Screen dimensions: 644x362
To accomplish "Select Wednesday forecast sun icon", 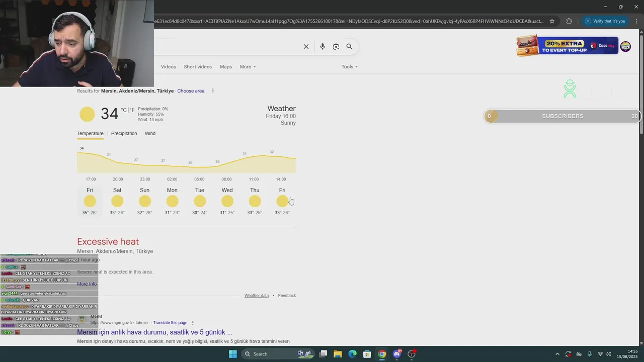I will pyautogui.click(x=227, y=201).
